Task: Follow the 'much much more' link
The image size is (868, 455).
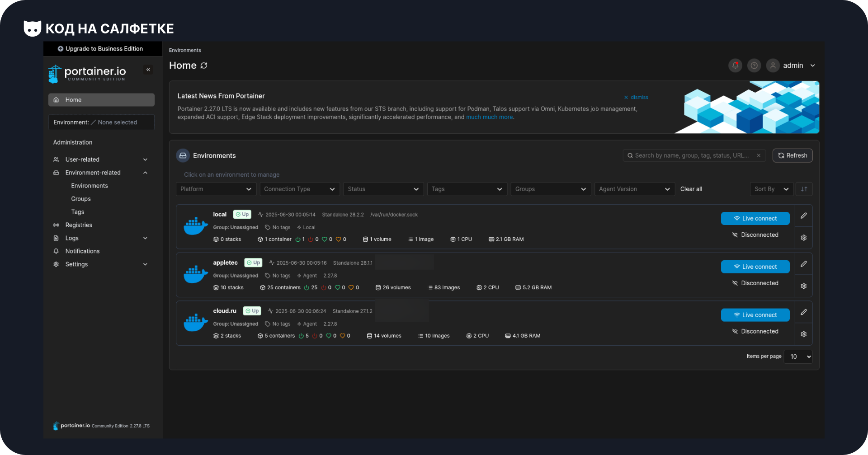Action: 490,117
